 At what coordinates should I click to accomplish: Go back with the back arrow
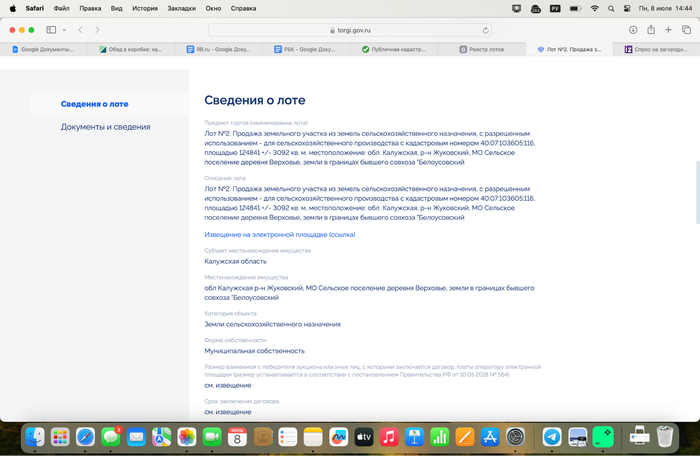click(81, 30)
